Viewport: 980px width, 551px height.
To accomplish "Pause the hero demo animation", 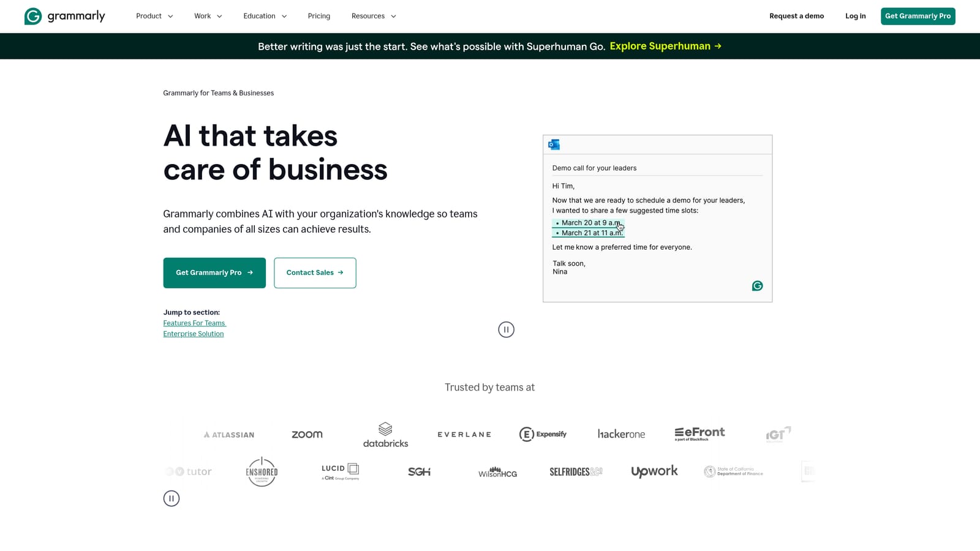I will tap(506, 329).
